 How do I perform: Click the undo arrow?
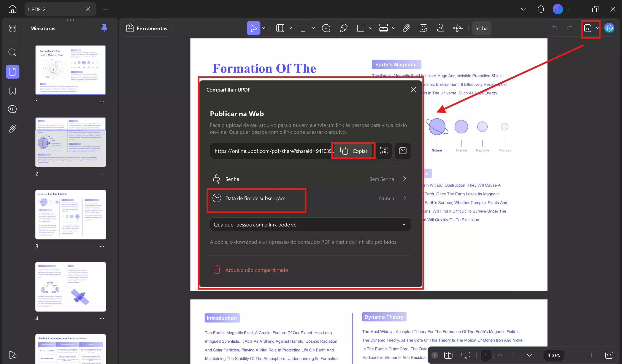click(554, 28)
